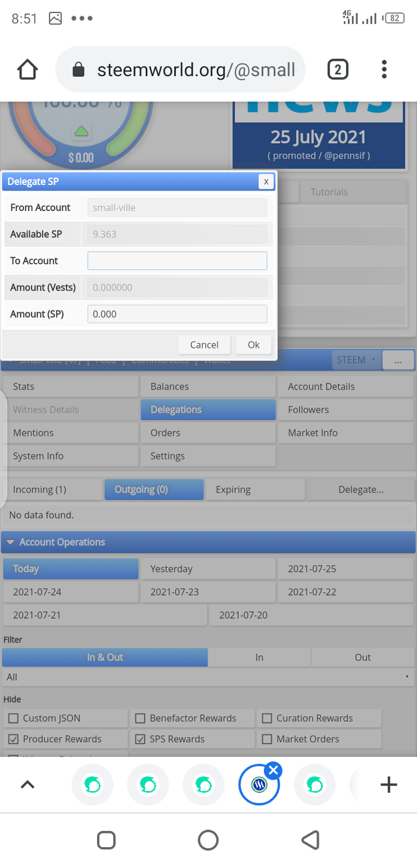The width and height of the screenshot is (417, 868).
Task: Open the browser tab counter showing 2
Action: click(x=338, y=69)
